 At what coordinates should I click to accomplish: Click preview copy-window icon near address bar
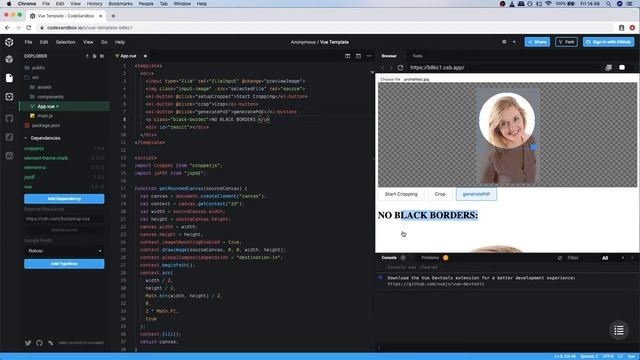pyautogui.click(x=609, y=68)
